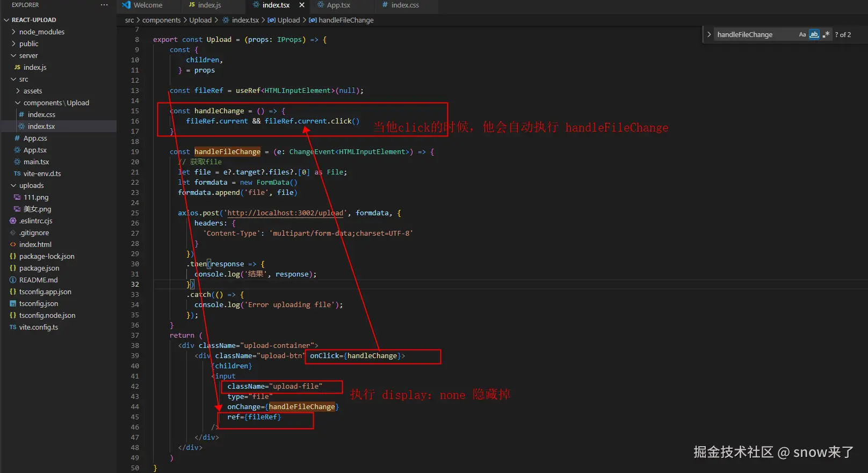The image size is (868, 473).
Task: Click line number 32 in the gutter
Action: 135,285
